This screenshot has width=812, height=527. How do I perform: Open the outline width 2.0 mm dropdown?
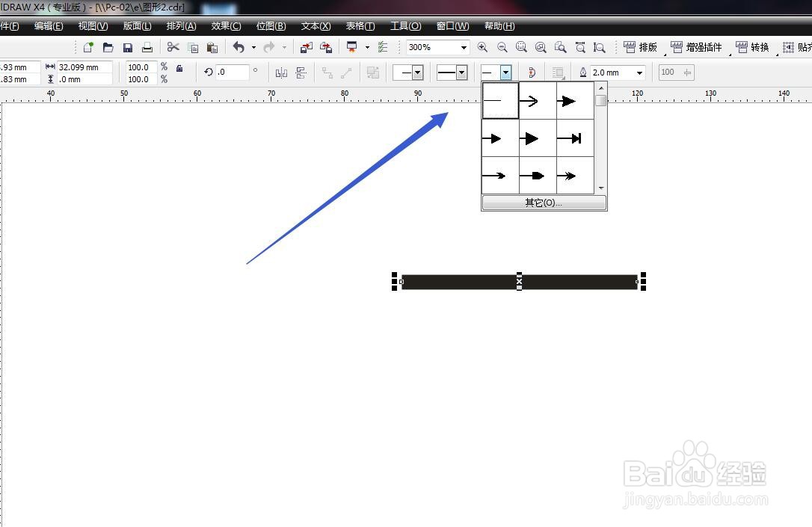point(641,72)
